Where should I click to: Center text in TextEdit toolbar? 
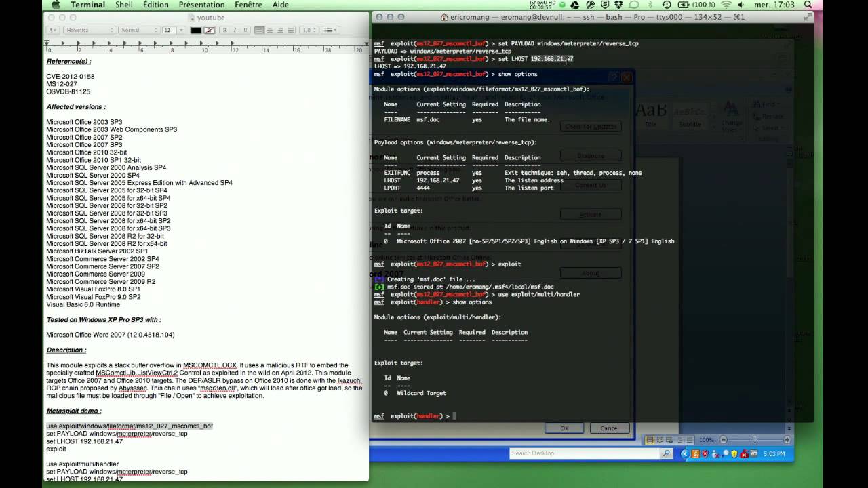pos(270,30)
